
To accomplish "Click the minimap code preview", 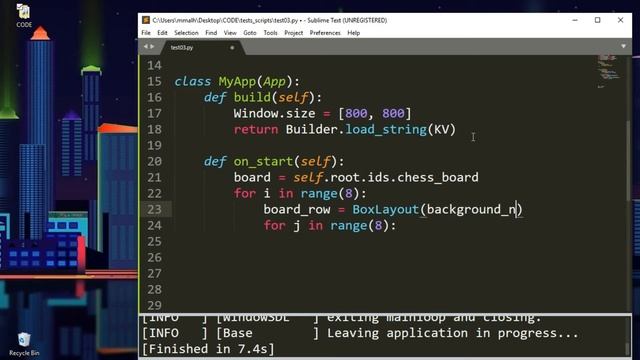I will [608, 71].
